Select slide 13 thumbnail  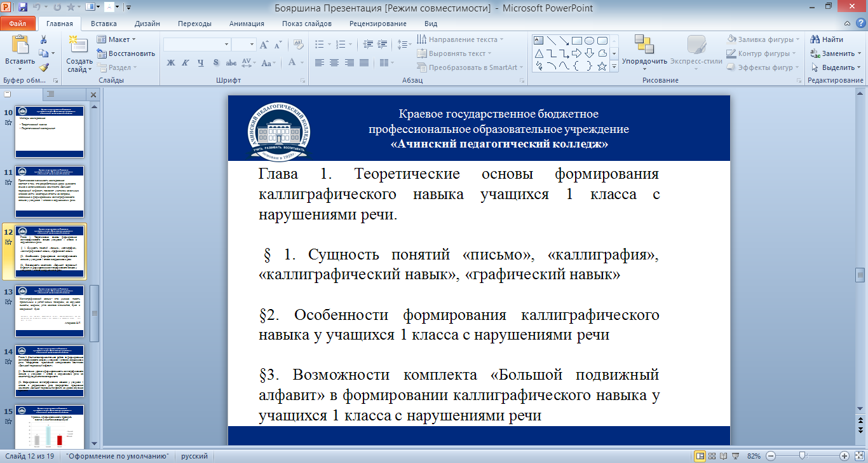tap(50, 312)
